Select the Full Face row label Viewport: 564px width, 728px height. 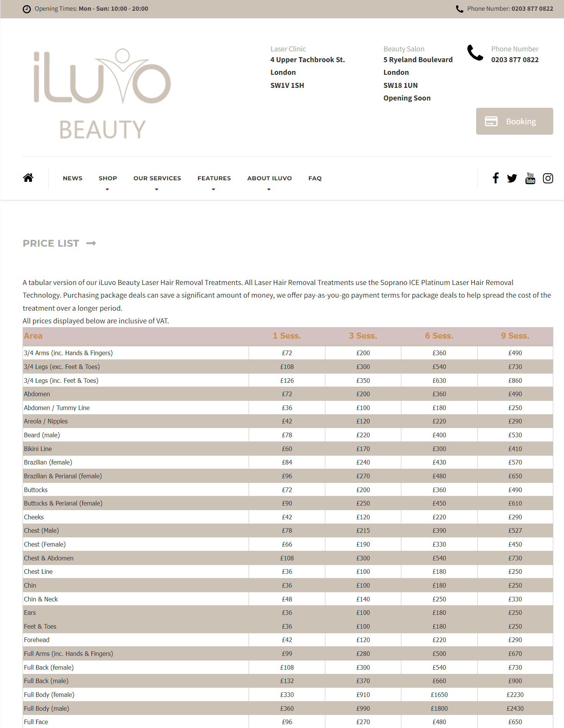(36, 722)
